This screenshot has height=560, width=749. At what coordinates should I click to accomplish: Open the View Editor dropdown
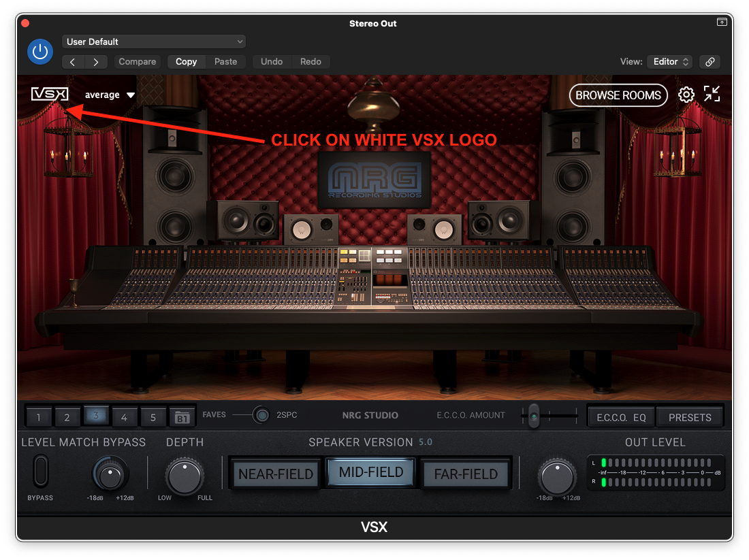click(670, 62)
